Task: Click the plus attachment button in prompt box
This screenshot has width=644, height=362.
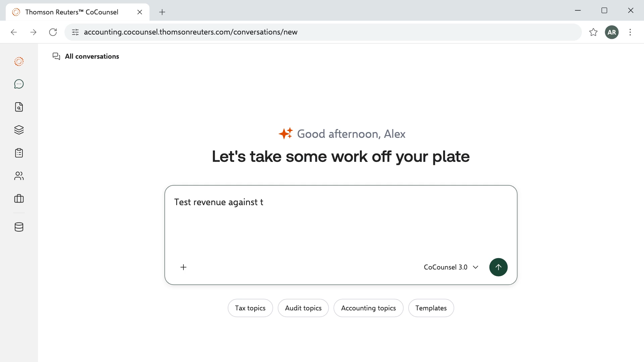Action: [183, 267]
